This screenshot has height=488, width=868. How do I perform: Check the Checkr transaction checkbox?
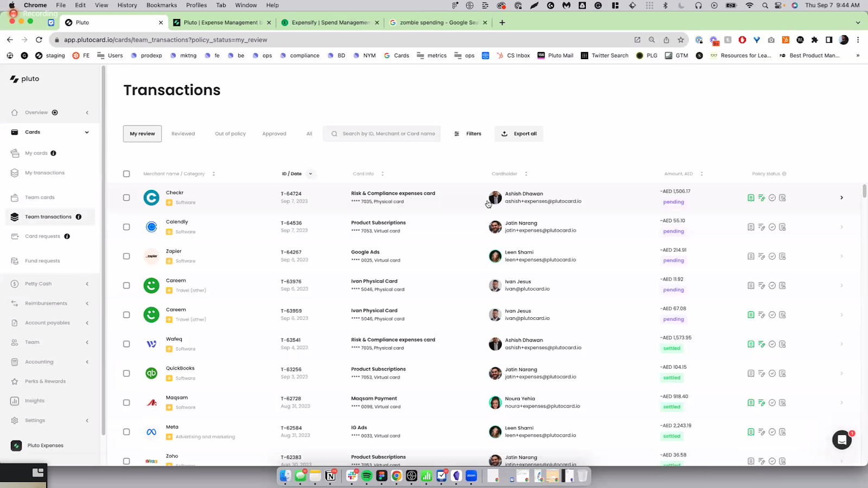(126, 198)
